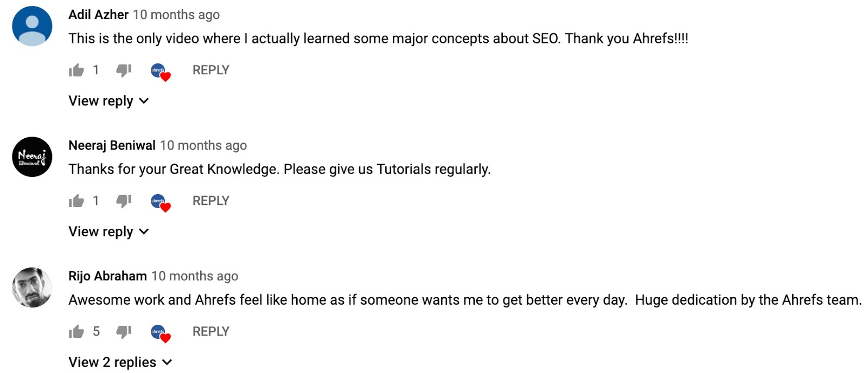Click the '10 months ago' timestamp on Rijo's comment
This screenshot has width=868, height=373.
click(194, 275)
